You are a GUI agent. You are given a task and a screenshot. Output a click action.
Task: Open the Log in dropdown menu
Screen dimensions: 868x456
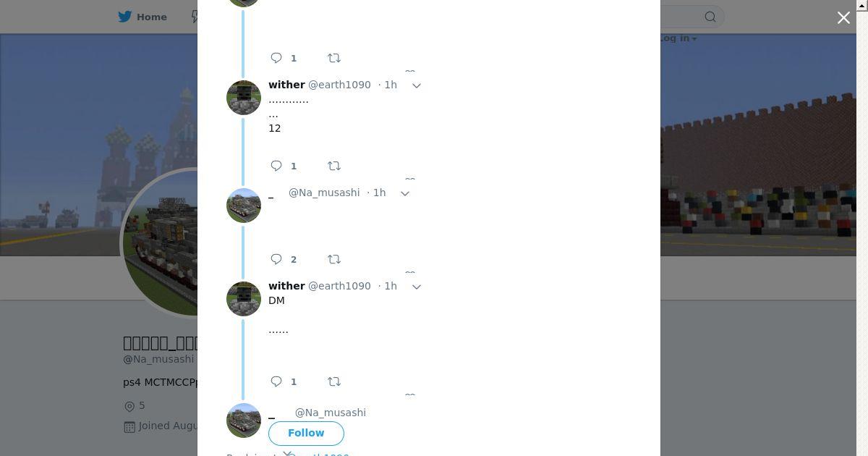678,38
